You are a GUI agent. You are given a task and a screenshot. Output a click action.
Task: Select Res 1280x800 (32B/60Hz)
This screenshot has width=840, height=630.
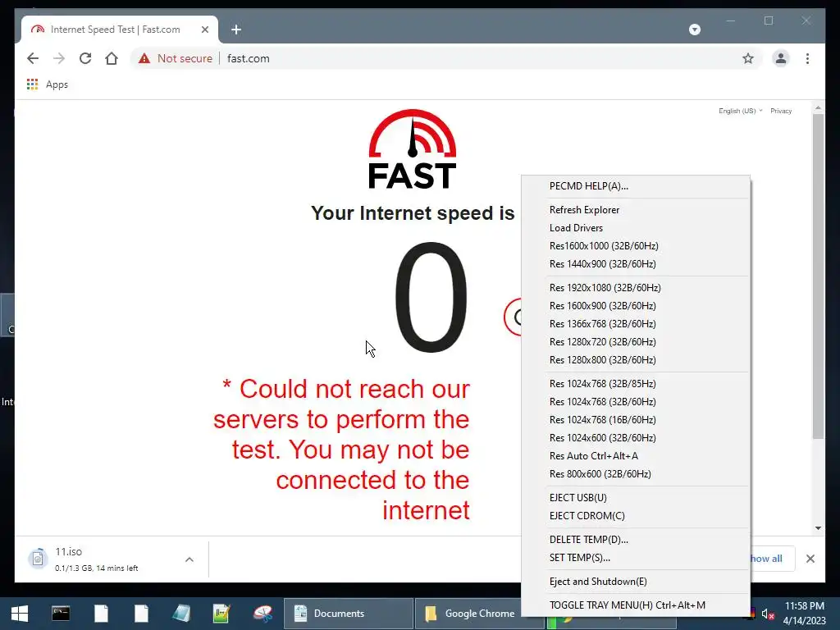tap(636, 360)
